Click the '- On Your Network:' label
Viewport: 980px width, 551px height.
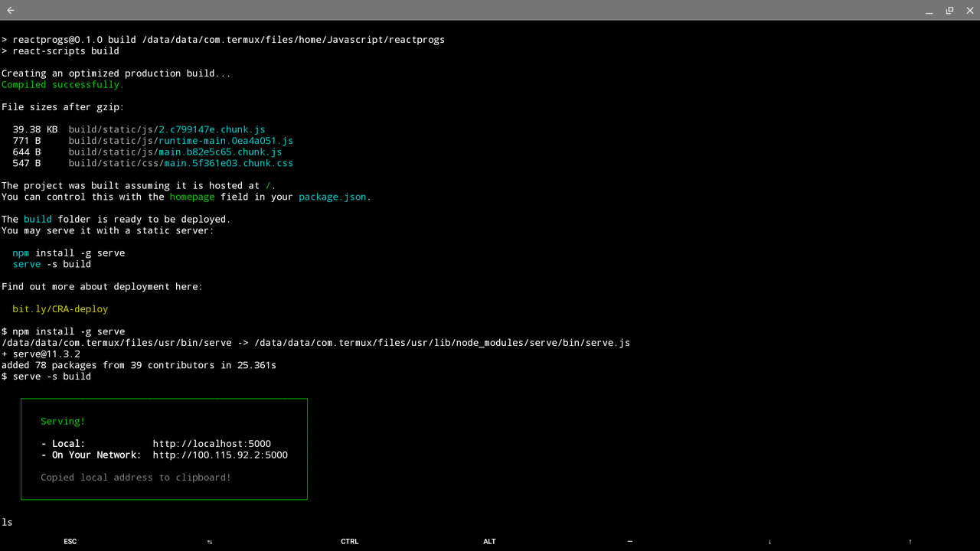coord(91,455)
